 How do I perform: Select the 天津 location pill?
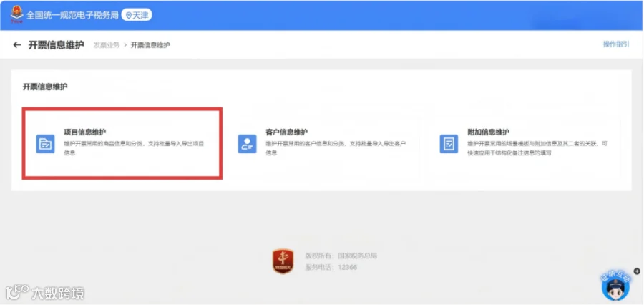click(x=137, y=15)
